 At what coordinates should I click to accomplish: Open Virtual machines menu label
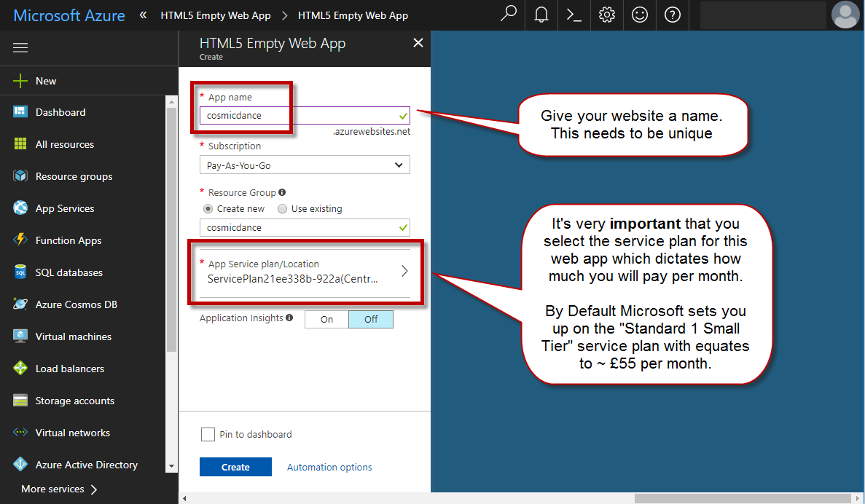tap(74, 336)
